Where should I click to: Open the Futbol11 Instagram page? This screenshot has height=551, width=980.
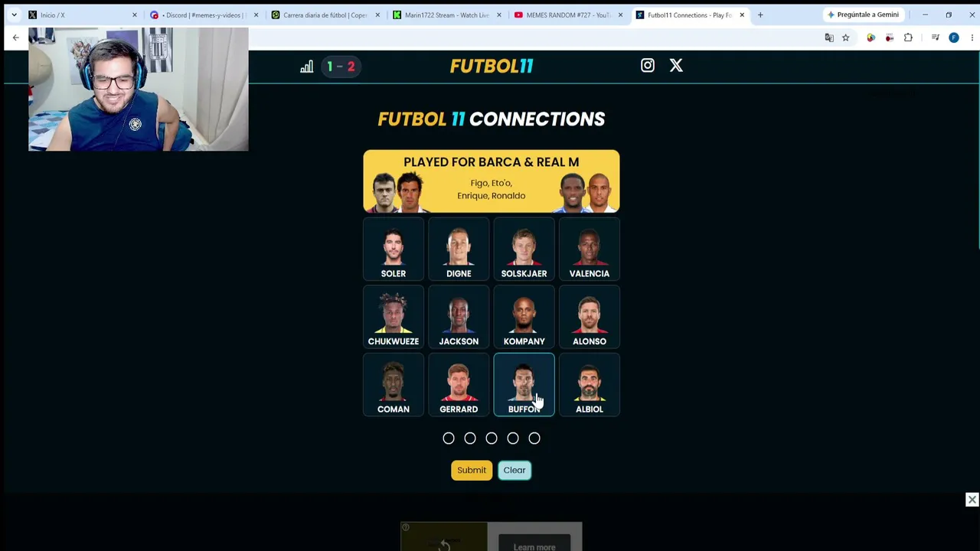coord(648,66)
